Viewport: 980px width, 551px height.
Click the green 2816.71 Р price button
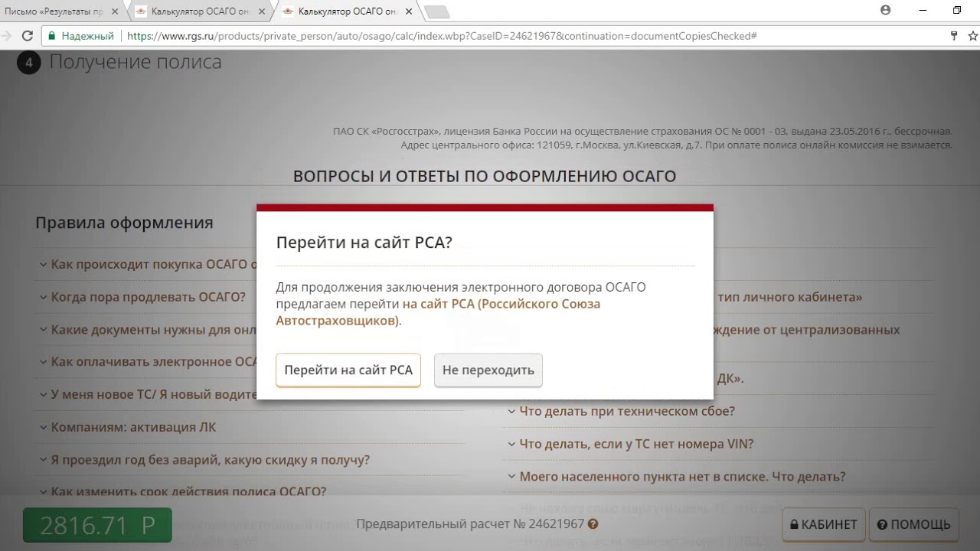coord(97,525)
